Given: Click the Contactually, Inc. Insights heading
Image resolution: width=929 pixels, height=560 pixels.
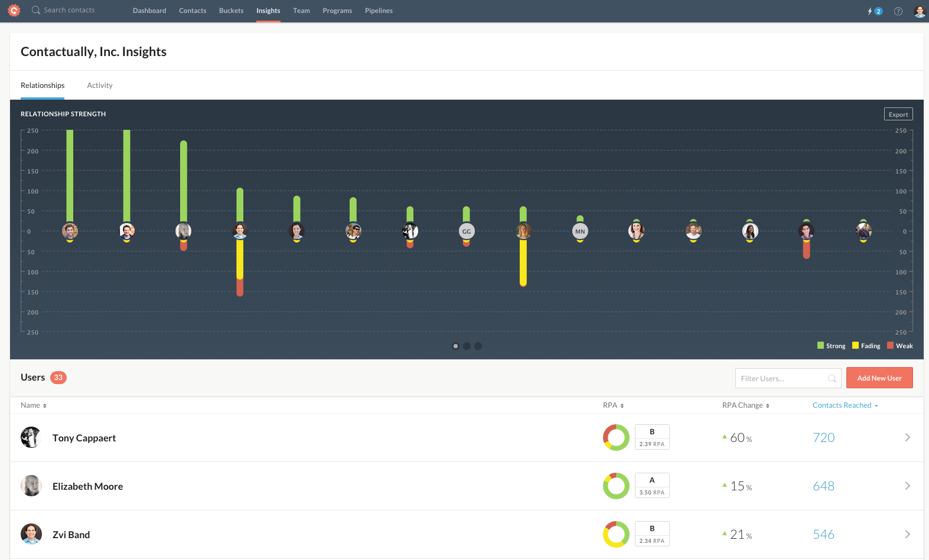Looking at the screenshot, I should tap(93, 52).
